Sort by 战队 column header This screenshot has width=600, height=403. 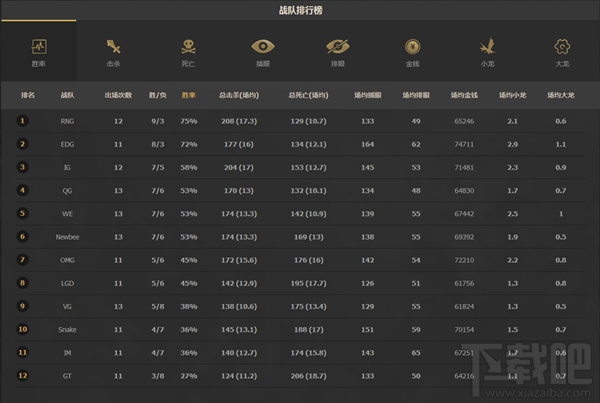coord(67,95)
